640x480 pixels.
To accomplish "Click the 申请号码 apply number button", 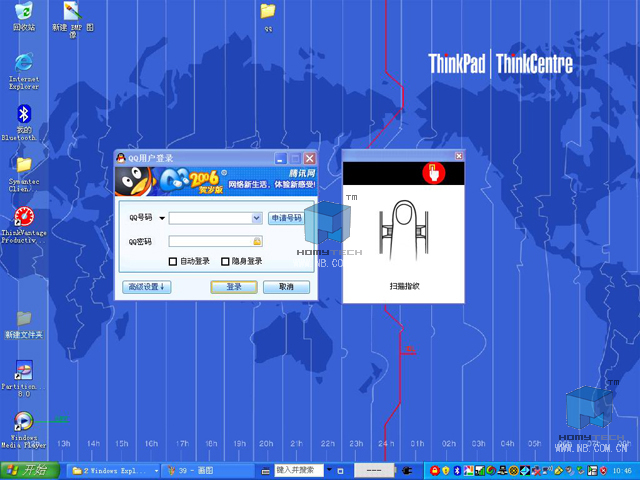I will (x=285, y=217).
